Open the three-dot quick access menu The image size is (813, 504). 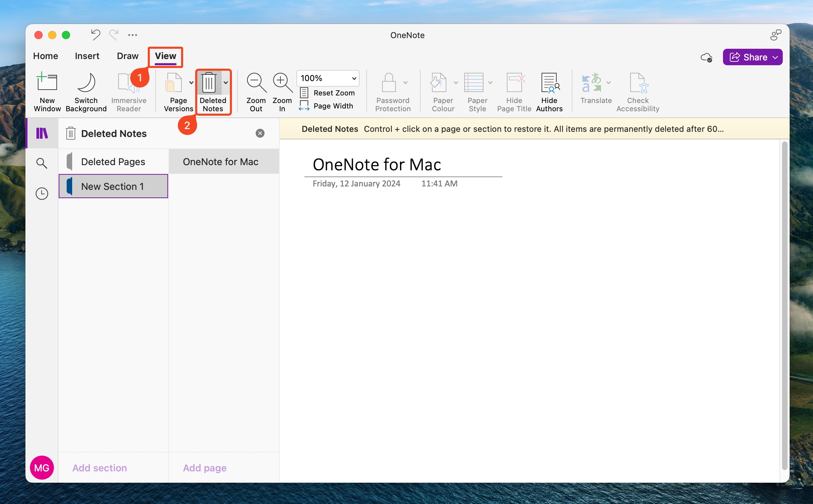(x=133, y=35)
